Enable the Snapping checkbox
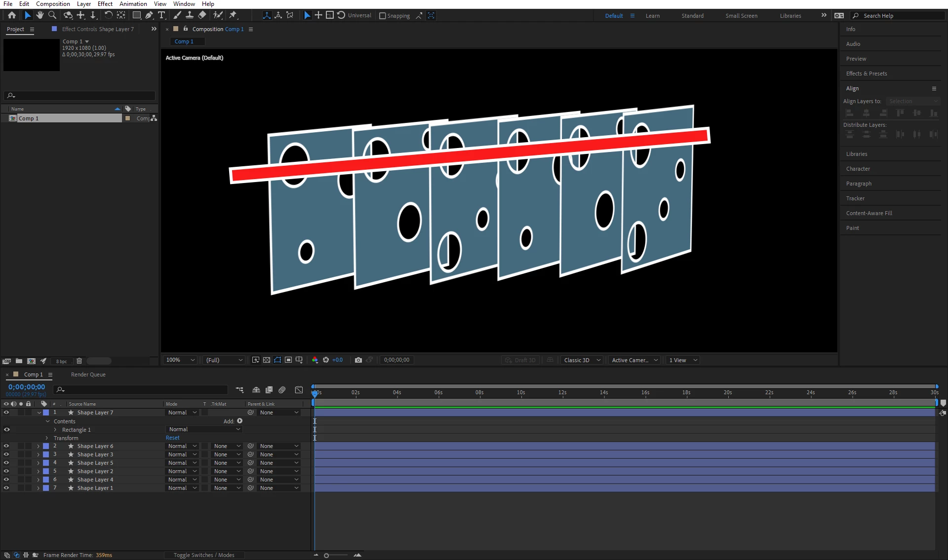Image resolution: width=948 pixels, height=560 pixels. pyautogui.click(x=382, y=16)
